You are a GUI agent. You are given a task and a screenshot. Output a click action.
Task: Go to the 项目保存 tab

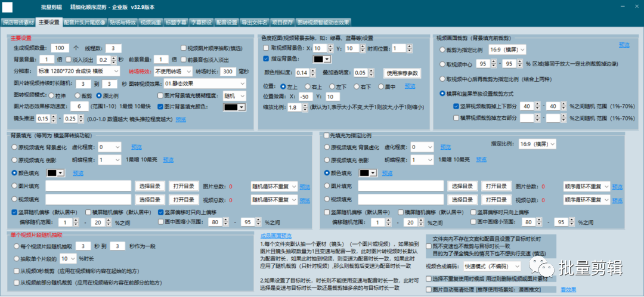click(283, 22)
